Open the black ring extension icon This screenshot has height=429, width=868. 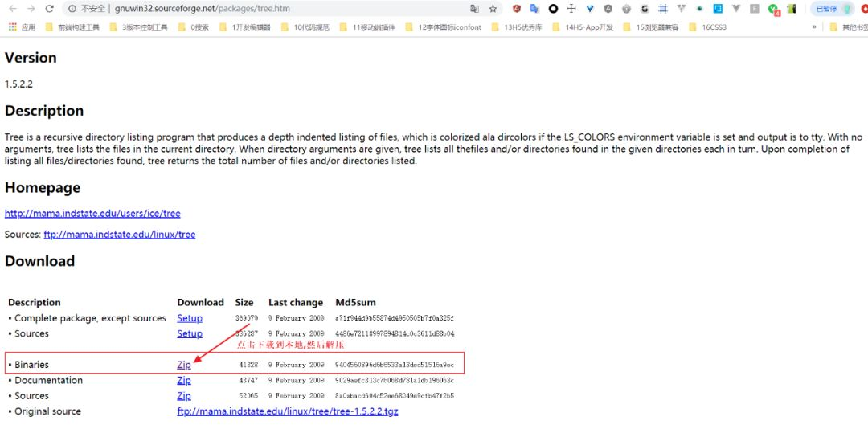(x=553, y=9)
